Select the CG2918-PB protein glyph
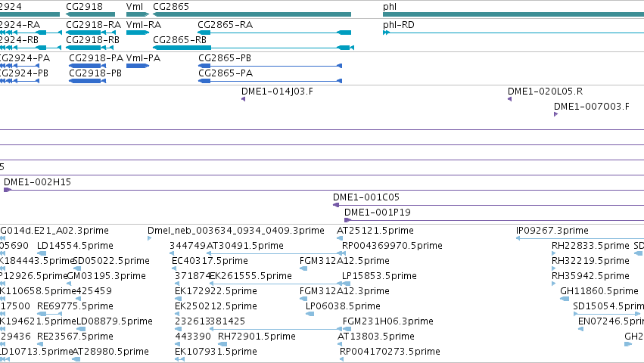Viewport: 644px width, 363px height. 88,81
